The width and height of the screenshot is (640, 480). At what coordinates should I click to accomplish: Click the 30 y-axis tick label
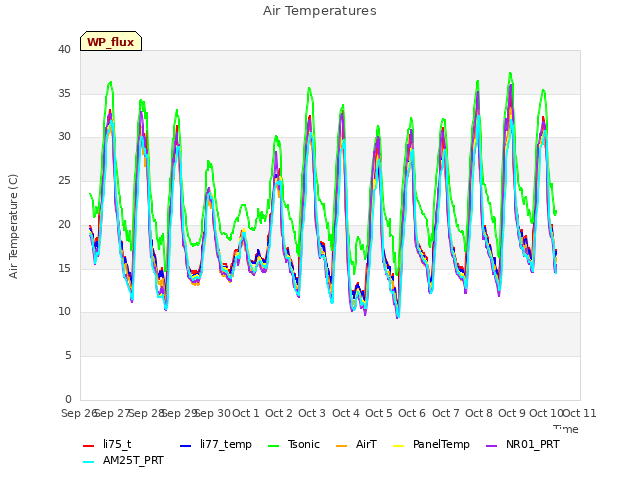pyautogui.click(x=64, y=137)
